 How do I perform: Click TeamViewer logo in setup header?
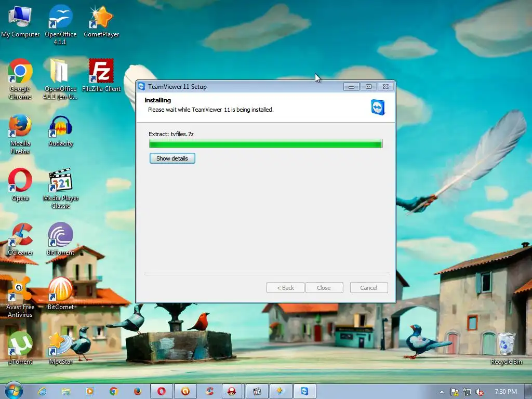click(378, 107)
